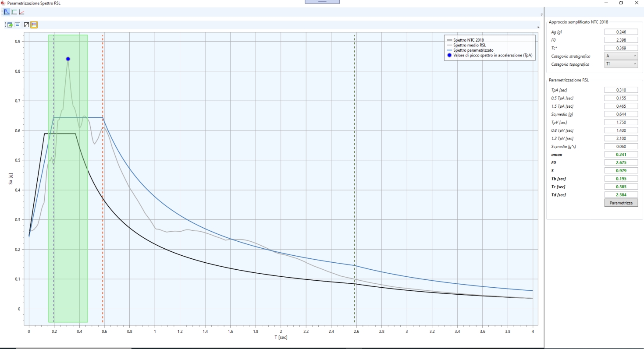Viewport: 644px width, 349px height.
Task: Click the Parametrizza button
Action: 621,203
